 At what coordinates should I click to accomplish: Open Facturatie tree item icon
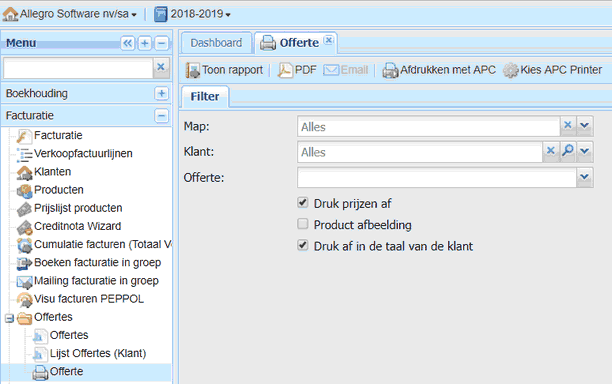pos(24,136)
